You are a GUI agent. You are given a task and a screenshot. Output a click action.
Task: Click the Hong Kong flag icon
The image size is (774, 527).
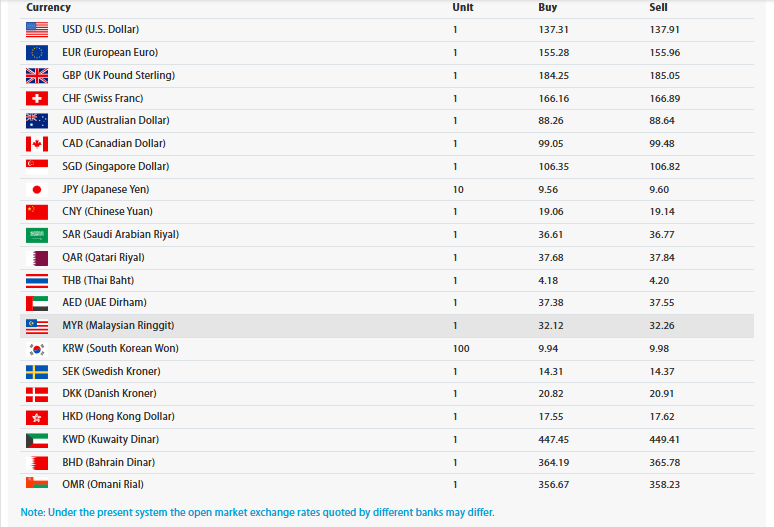(37, 417)
